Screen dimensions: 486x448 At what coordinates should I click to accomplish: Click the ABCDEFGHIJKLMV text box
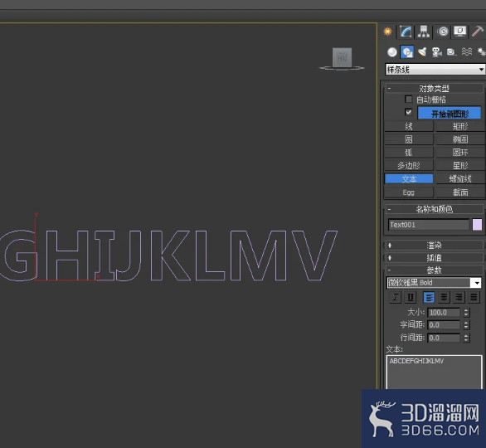[434, 372]
